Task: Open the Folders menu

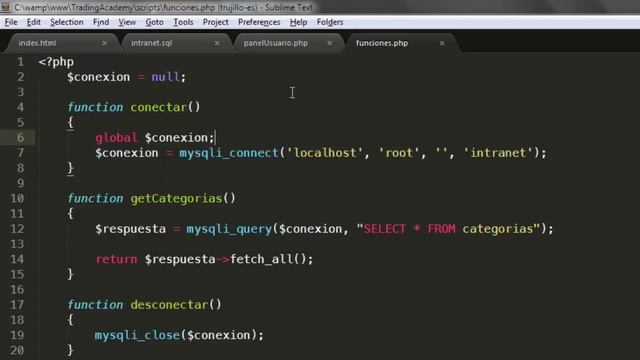Action: [x=330, y=22]
